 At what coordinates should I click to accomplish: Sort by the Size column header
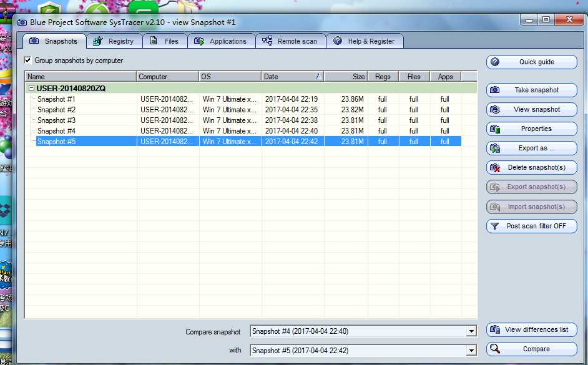[x=346, y=77]
